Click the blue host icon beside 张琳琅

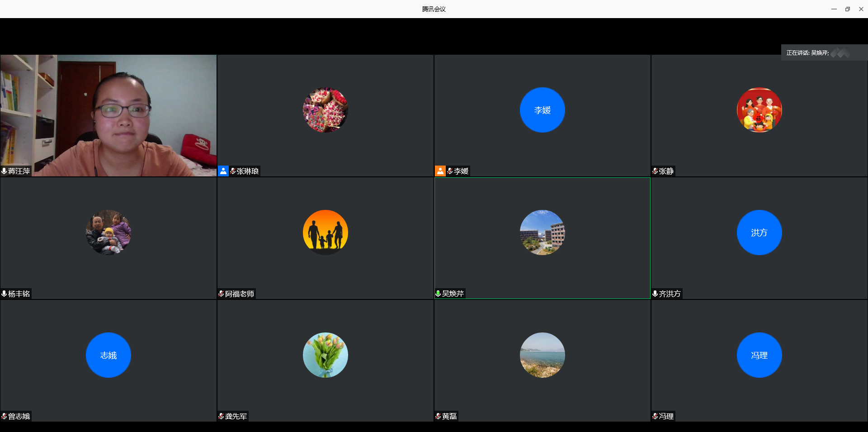(223, 171)
